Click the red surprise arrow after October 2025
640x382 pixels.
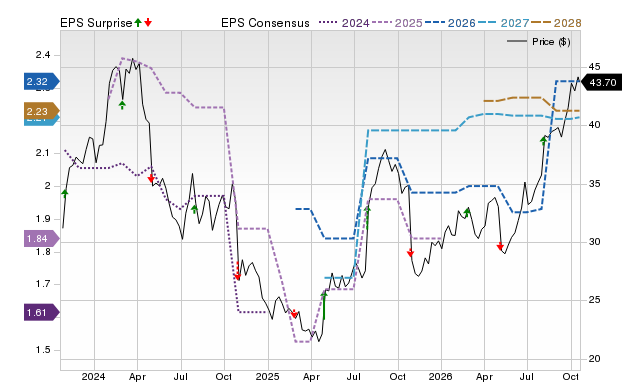pyautogui.click(x=411, y=253)
